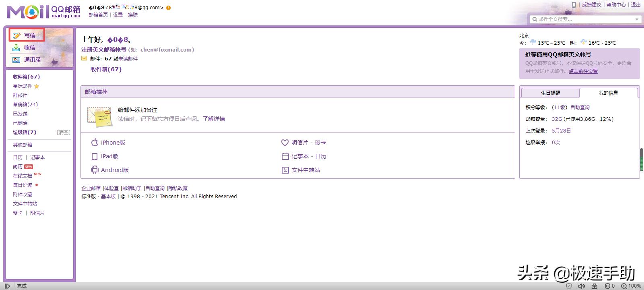Click tomorrow's thunderstorm weather icon
The image size is (644, 290).
(x=584, y=42)
